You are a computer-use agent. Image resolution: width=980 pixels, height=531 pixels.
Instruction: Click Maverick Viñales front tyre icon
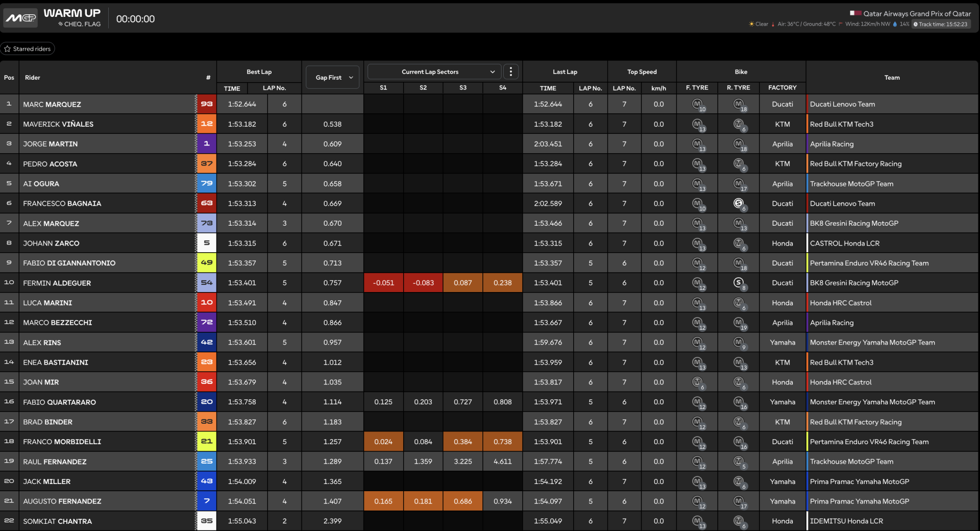pyautogui.click(x=698, y=125)
